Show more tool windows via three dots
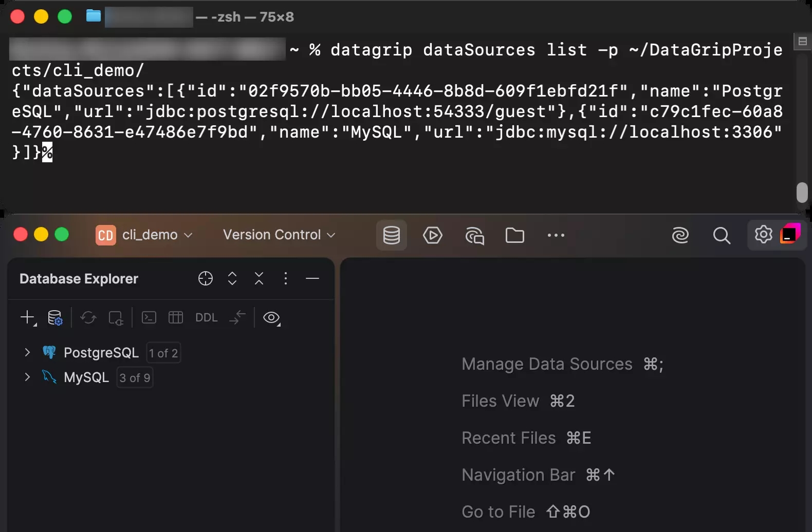The image size is (812, 532). pyautogui.click(x=556, y=235)
